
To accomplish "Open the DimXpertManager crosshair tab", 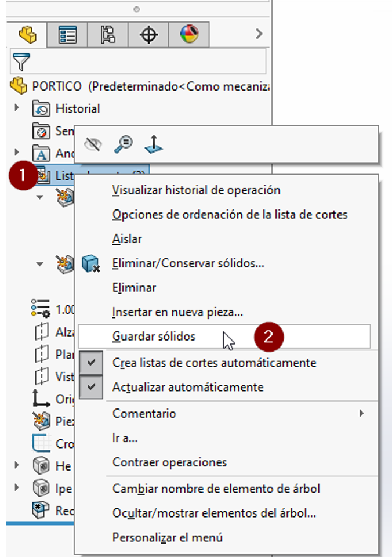I will [x=148, y=35].
